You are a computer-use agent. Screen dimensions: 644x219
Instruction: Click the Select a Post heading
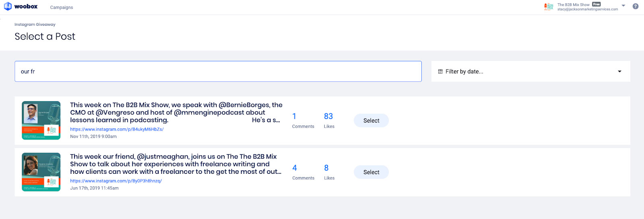pyautogui.click(x=45, y=37)
